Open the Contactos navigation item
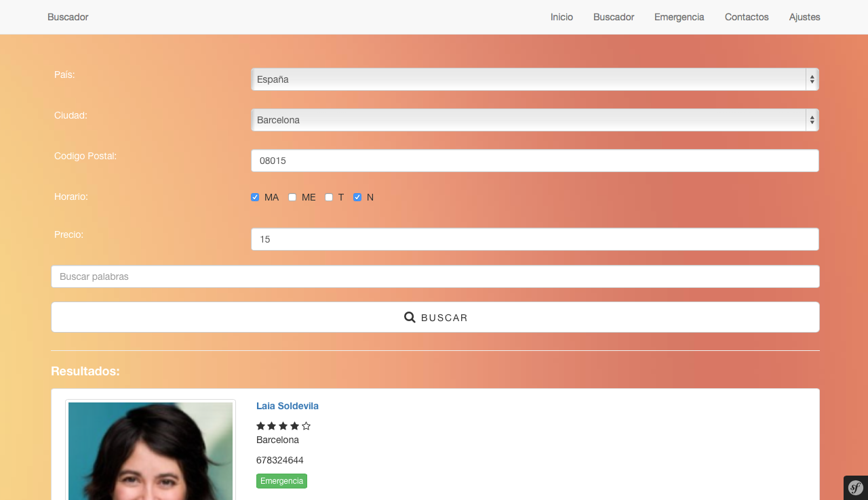The image size is (868, 500). point(747,17)
